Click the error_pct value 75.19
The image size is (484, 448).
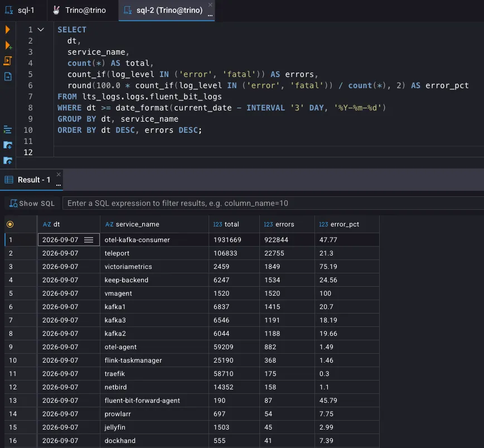tap(328, 267)
